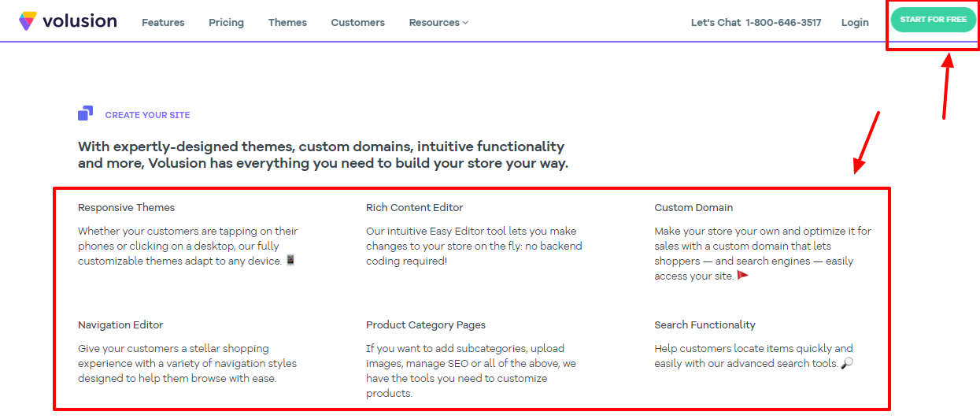Click the phone emoji after Responsive Themes text
Screen dimensions: 980x419
click(x=290, y=261)
